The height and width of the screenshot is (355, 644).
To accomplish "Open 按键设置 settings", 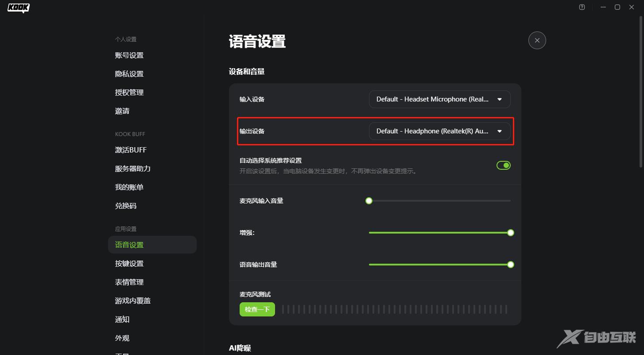I will (x=129, y=264).
